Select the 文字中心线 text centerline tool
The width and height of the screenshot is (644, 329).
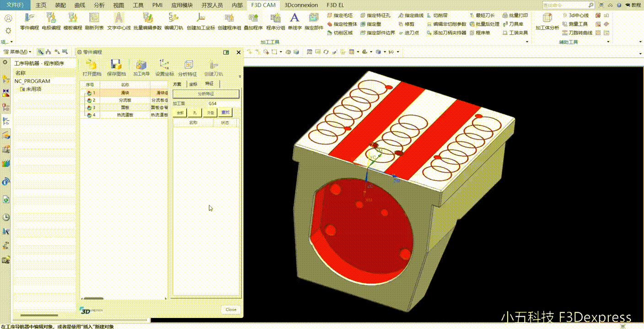119,21
